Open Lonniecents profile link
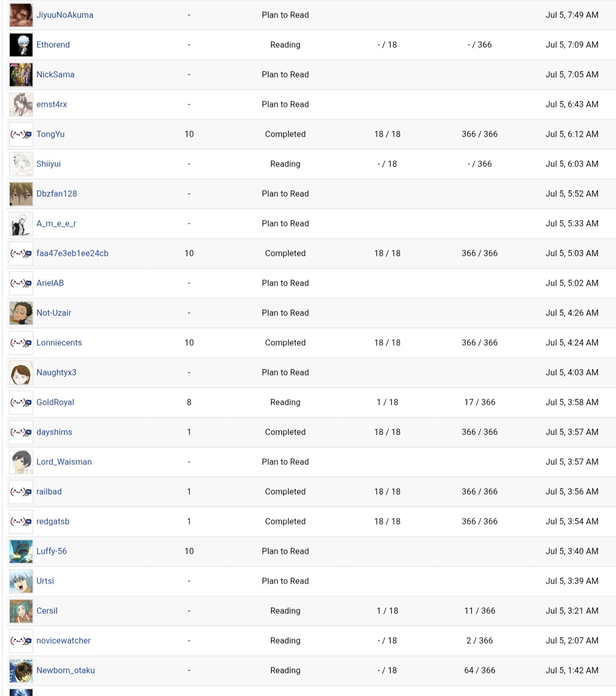The height and width of the screenshot is (696, 616). 59,343
